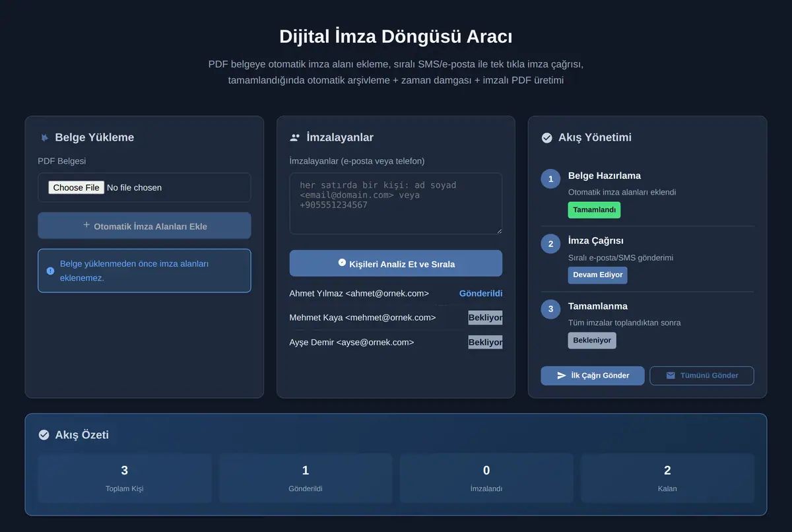
Task: Focus the İmzalayanlar textarea
Action: pyautogui.click(x=395, y=203)
